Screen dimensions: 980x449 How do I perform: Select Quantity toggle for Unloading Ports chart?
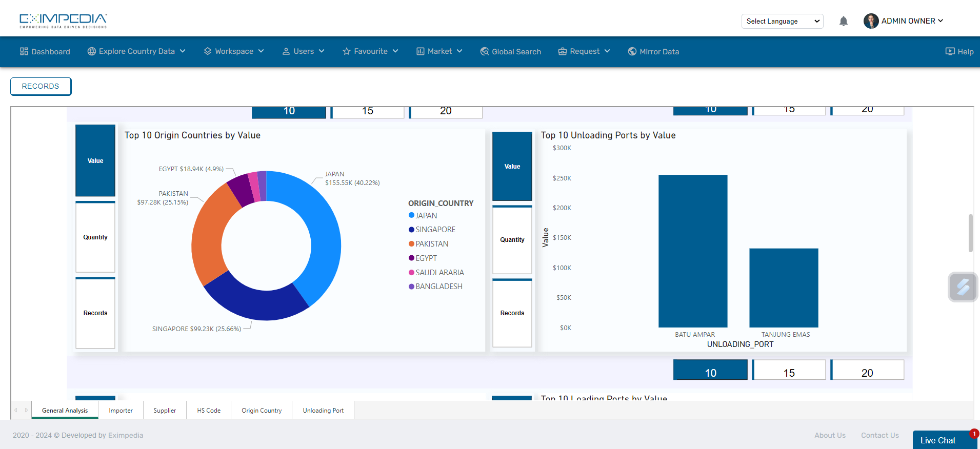point(512,239)
